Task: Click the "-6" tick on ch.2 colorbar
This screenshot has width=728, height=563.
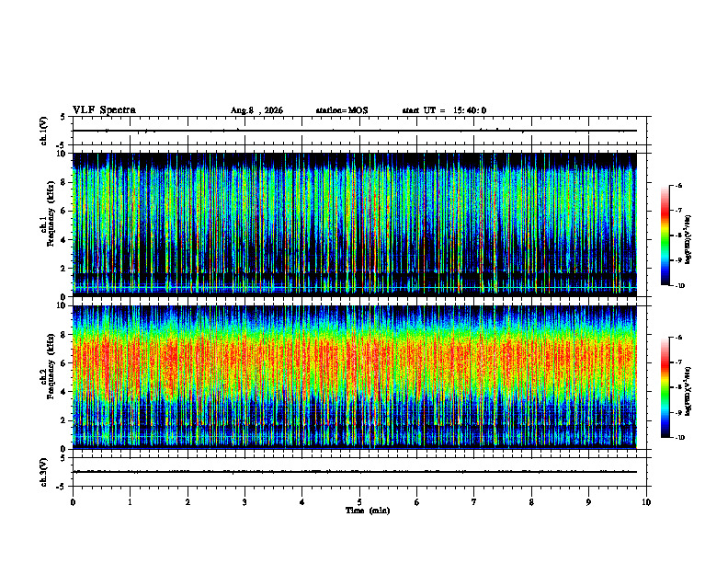Action: tap(678, 338)
